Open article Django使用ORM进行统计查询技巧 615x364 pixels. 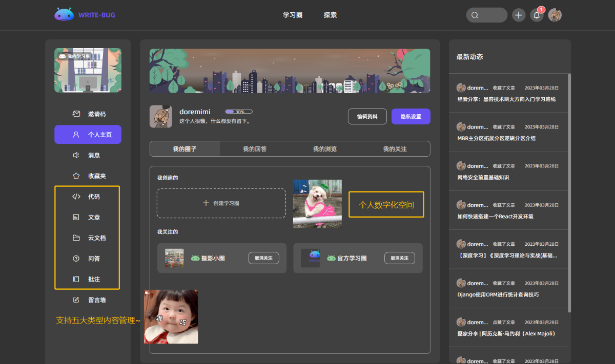(x=498, y=294)
